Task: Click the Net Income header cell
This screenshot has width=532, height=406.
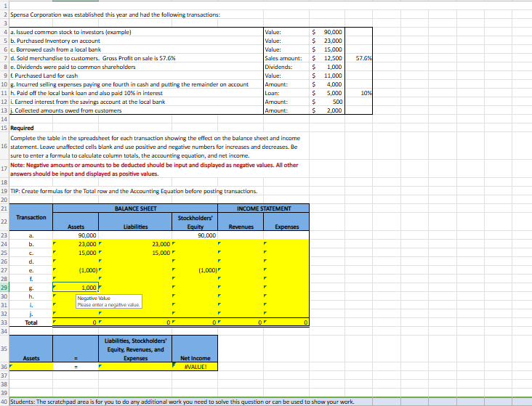Action: pyautogui.click(x=195, y=349)
